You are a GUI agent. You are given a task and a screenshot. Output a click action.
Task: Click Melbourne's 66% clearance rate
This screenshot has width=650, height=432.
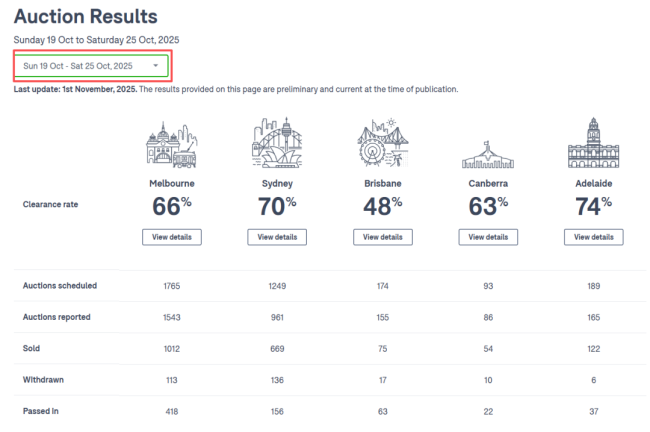172,206
